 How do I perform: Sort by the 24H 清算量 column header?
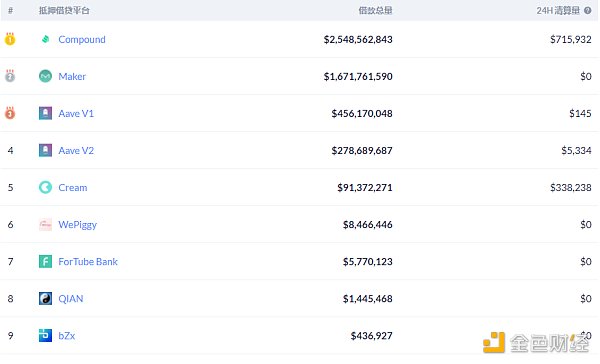coord(558,11)
